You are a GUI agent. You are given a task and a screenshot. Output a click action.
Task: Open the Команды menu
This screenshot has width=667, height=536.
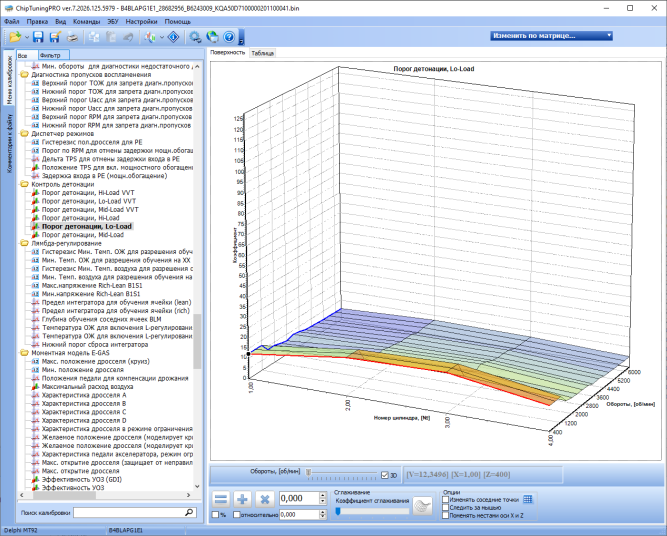86,21
